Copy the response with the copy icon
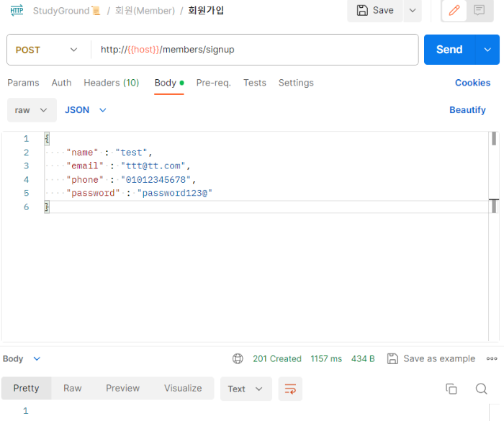Image resolution: width=504 pixels, height=421 pixels. (x=451, y=389)
